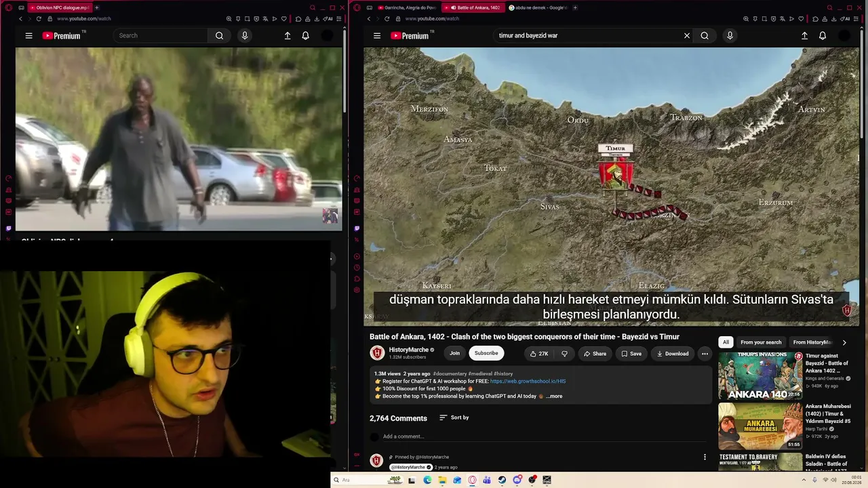
Task: Select the 'From your search' filter chip
Action: 761,342
